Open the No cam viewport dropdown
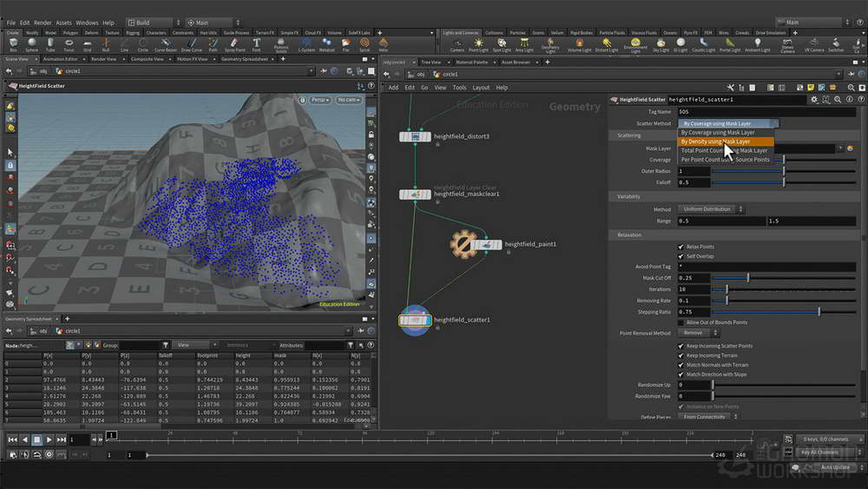Viewport: 868px width, 489px height. tap(349, 100)
